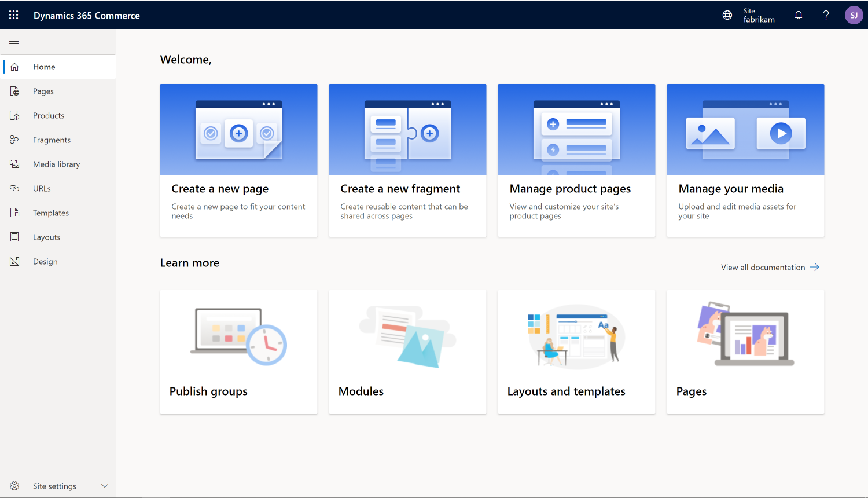This screenshot has height=498, width=868.
Task: Open the Media library icon
Action: tap(14, 164)
